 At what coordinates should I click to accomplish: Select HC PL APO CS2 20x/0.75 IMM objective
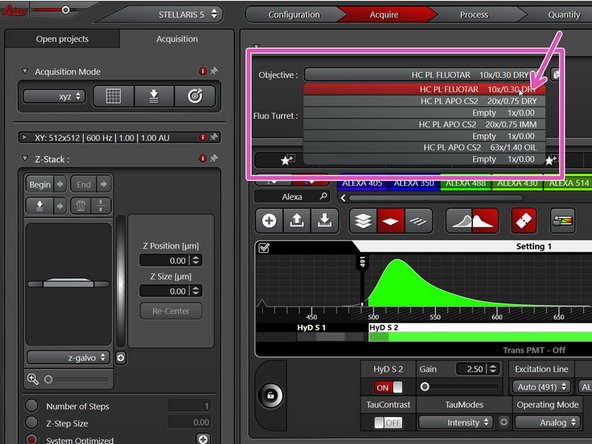(424, 124)
